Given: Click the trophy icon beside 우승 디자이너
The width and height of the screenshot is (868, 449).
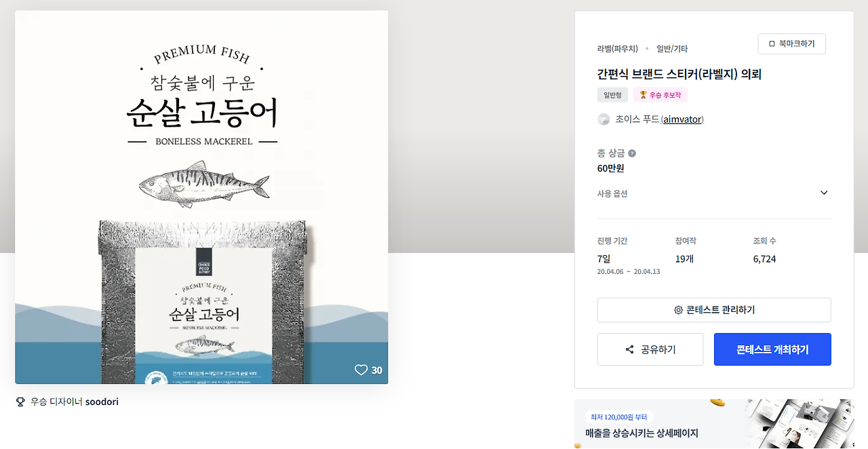Looking at the screenshot, I should coord(20,402).
